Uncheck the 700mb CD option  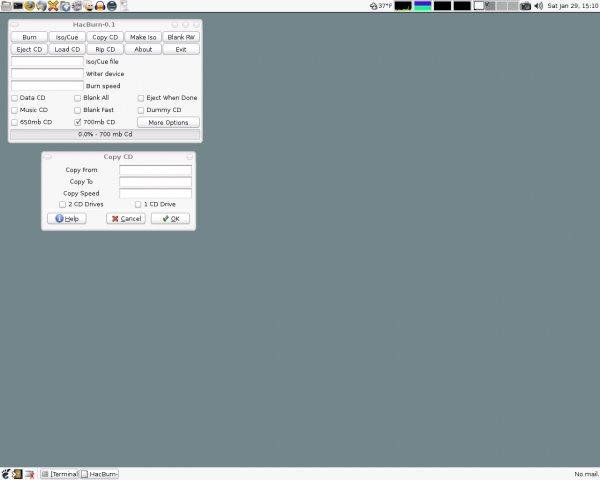click(x=78, y=122)
